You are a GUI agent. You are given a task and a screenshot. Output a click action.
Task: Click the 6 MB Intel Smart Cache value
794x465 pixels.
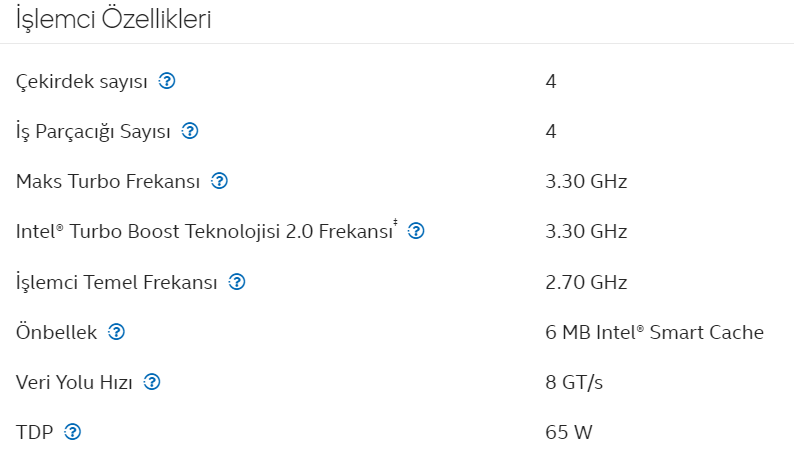coord(654,332)
